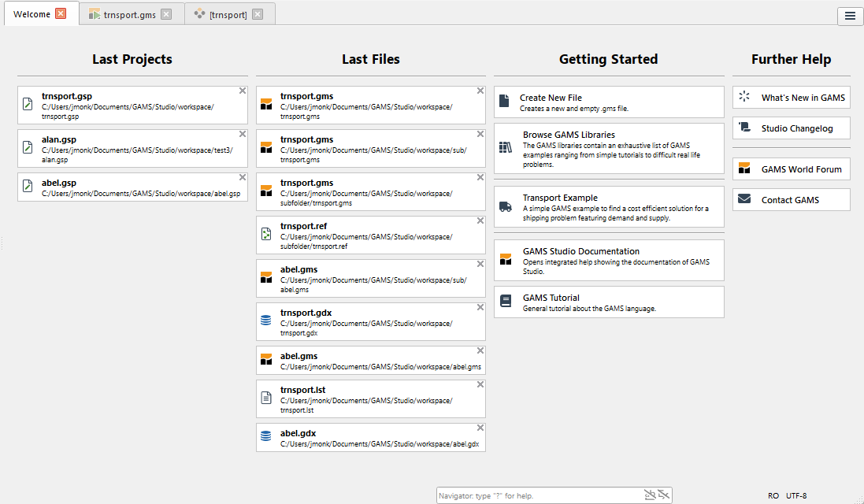Click into the Navigator input field

click(x=536, y=495)
